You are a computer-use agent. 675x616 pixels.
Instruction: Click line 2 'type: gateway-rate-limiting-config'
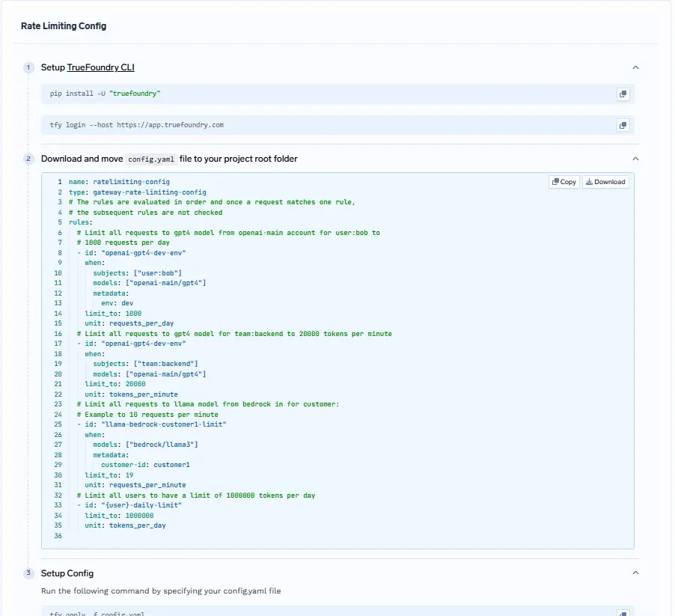[138, 192]
